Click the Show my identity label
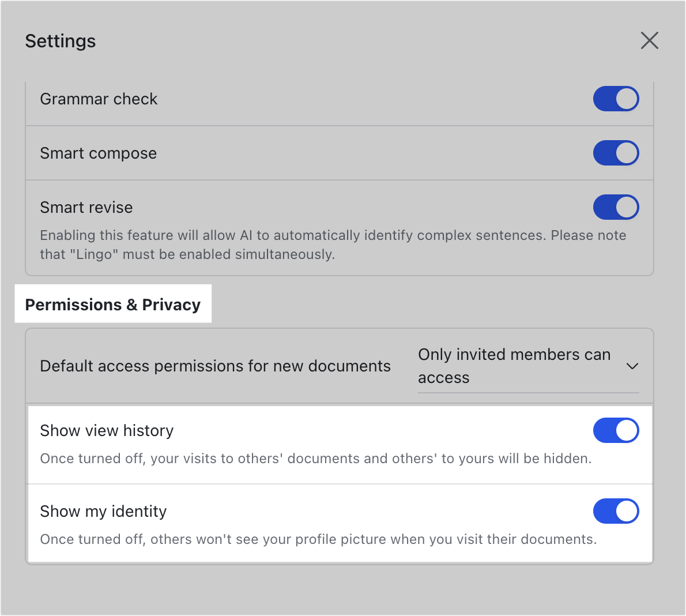Image resolution: width=686 pixels, height=616 pixels. pyautogui.click(x=103, y=511)
